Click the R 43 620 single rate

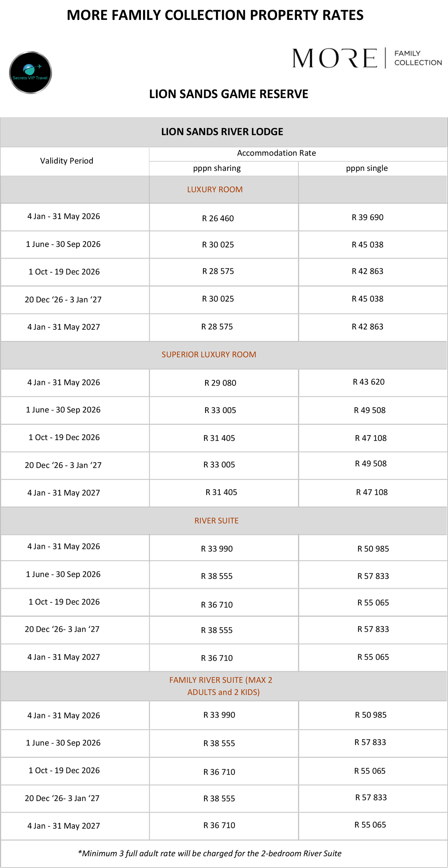point(369,382)
